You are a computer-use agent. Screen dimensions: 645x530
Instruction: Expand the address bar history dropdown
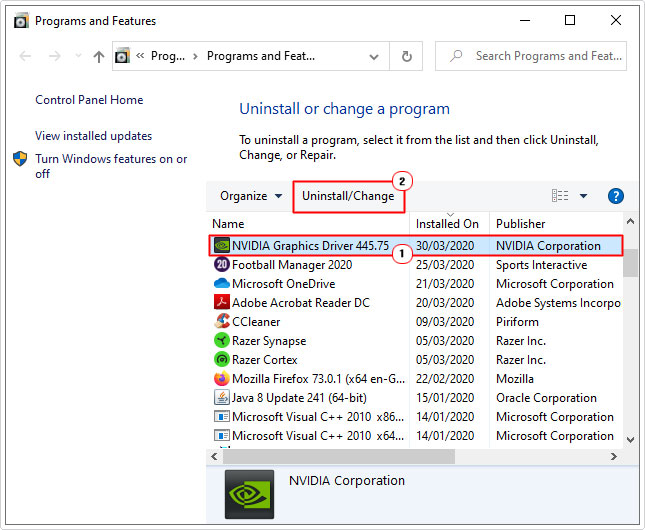374,56
